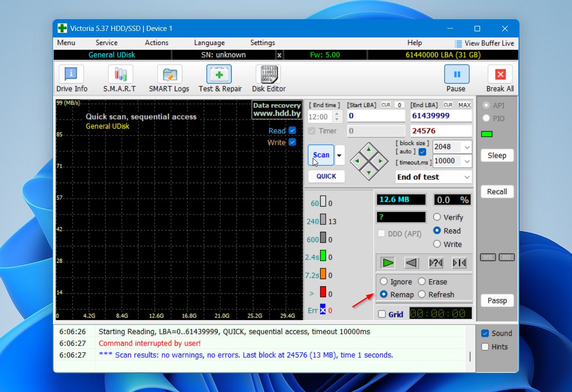Screen dimensions: 572x392
Task: Expand the block size 2048 dropdown
Action: click(467, 147)
